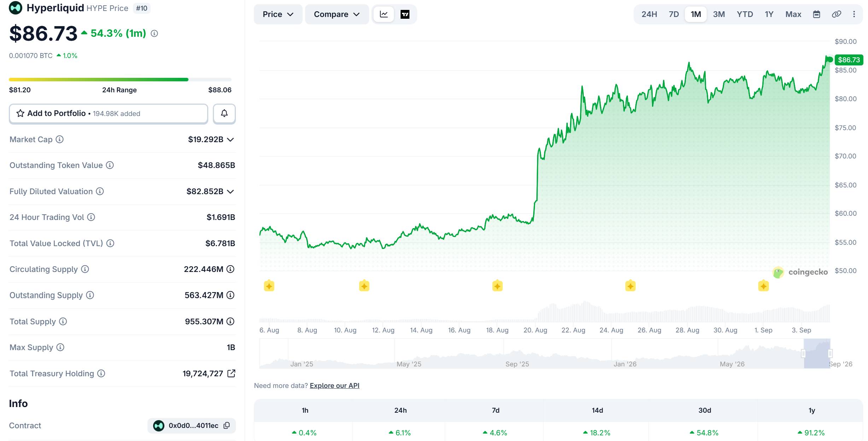Open the calendar date range picker
Image resolution: width=868 pixels, height=441 pixels.
(x=816, y=14)
